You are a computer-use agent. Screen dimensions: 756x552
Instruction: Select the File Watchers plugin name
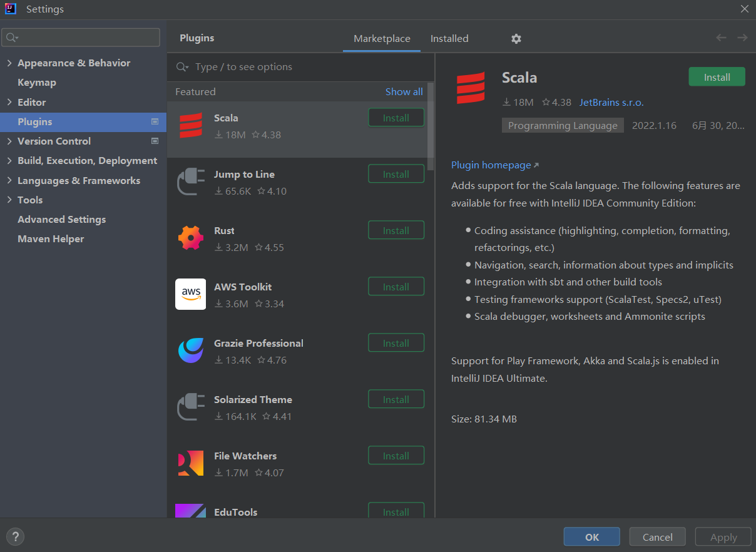click(245, 456)
